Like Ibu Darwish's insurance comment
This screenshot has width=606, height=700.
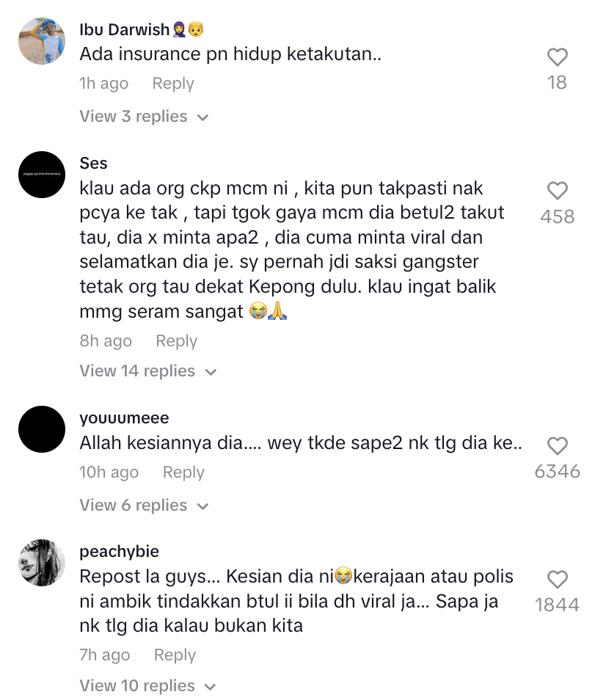558,57
